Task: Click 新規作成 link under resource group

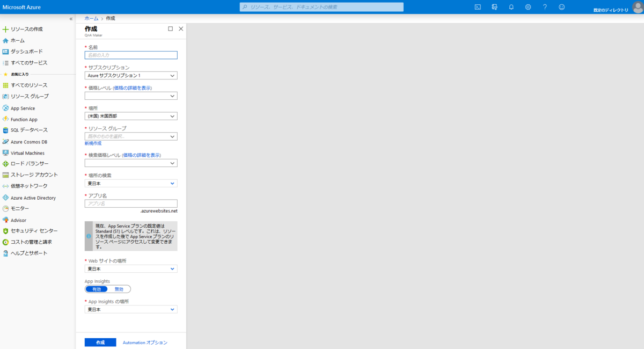Action: pos(93,143)
